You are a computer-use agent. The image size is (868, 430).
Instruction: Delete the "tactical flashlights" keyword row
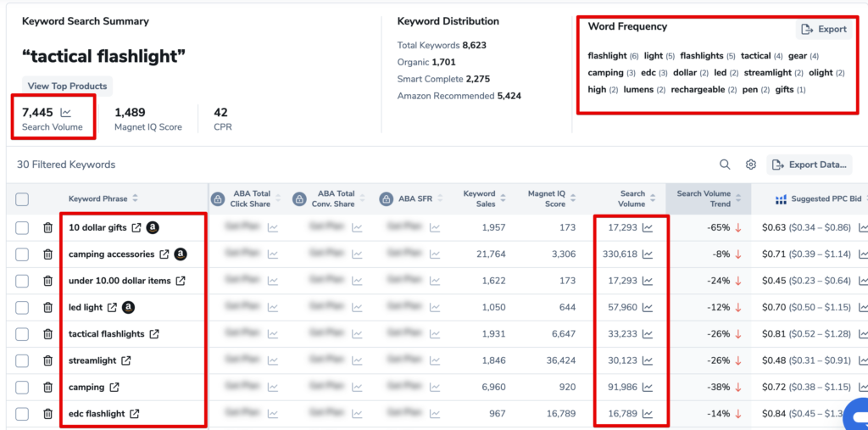point(48,334)
